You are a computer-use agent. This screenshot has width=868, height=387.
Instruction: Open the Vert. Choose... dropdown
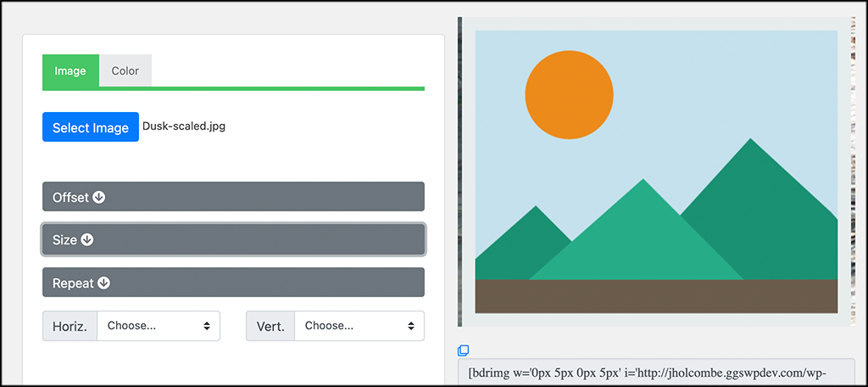point(359,326)
